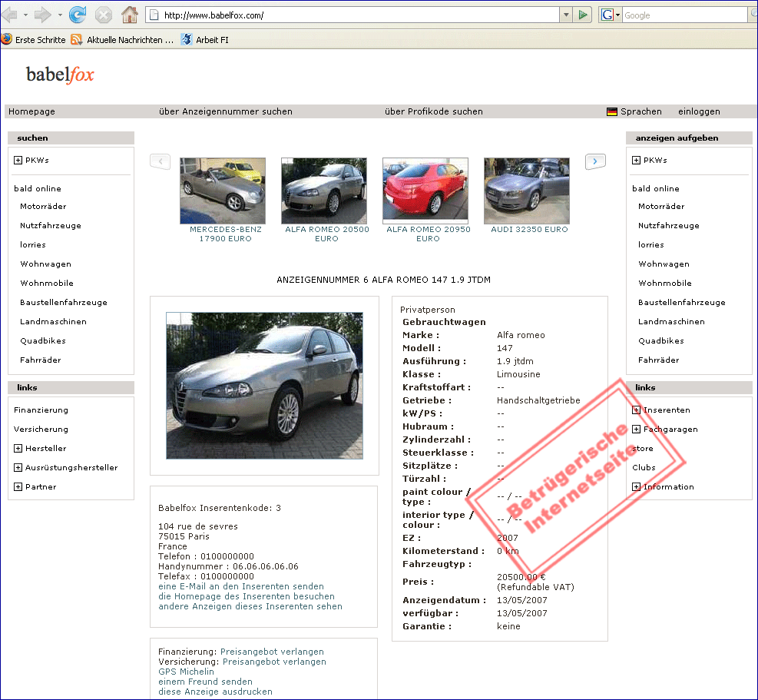Click the Stop loading icon
Image resolution: width=758 pixels, height=700 pixels.
[x=104, y=15]
